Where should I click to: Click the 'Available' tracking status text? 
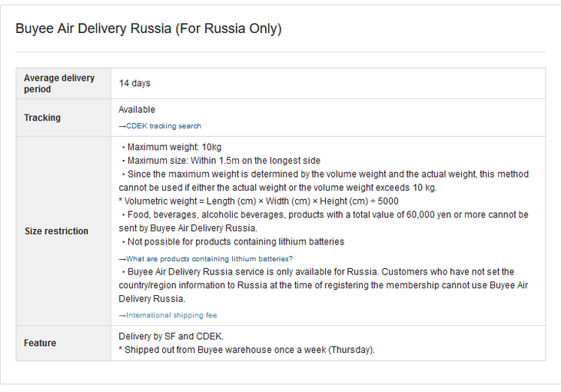click(137, 110)
